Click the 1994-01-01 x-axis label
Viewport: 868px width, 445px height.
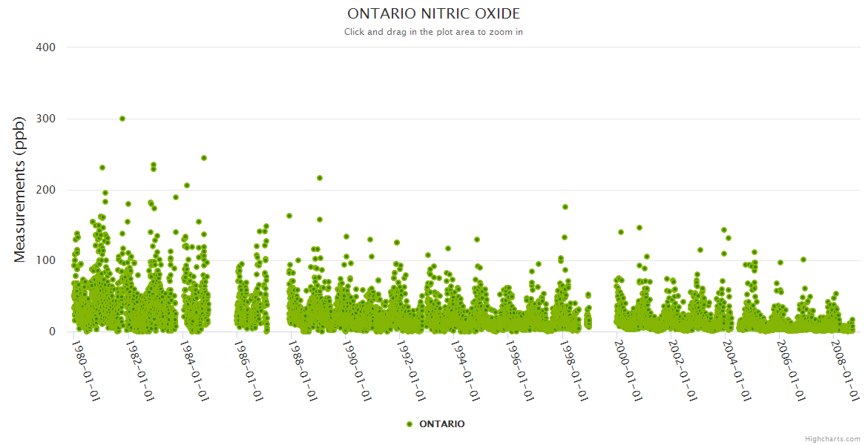(466, 371)
